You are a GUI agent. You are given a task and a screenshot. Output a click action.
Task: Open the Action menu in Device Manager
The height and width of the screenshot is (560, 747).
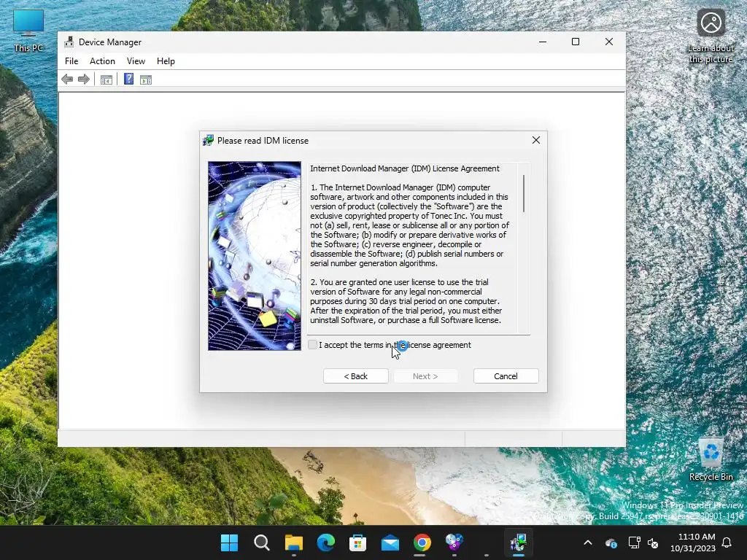tap(102, 61)
